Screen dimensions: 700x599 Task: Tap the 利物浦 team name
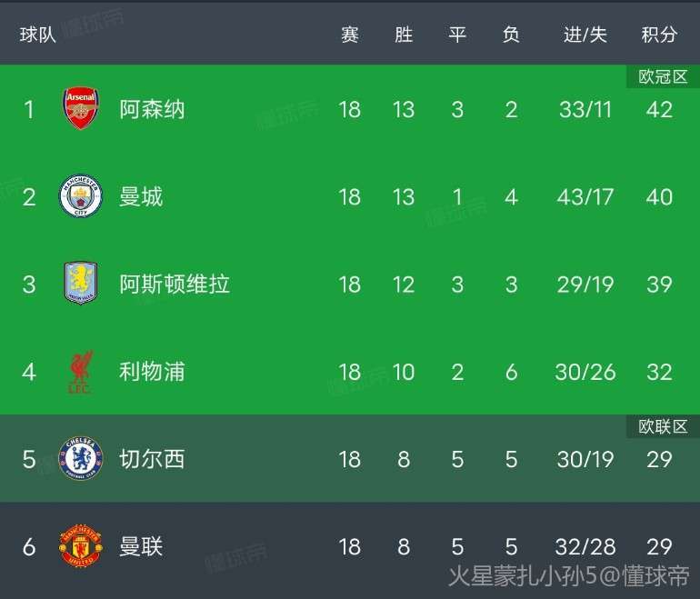pos(152,372)
